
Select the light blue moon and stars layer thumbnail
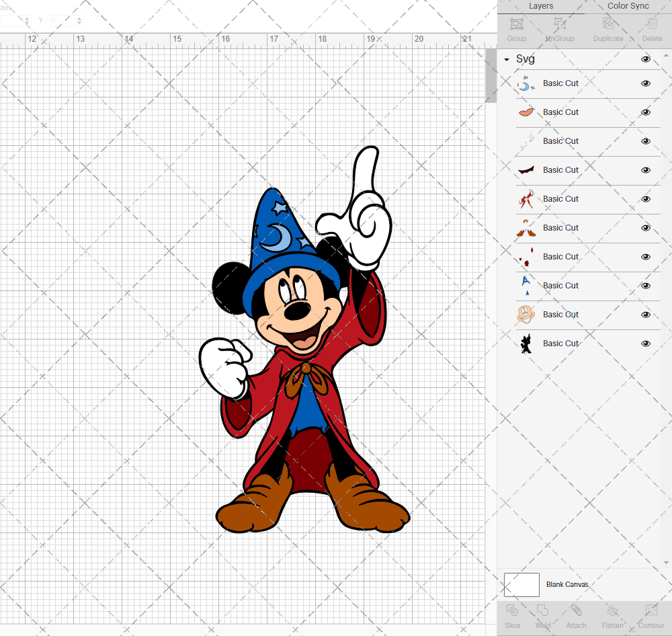pos(526,83)
